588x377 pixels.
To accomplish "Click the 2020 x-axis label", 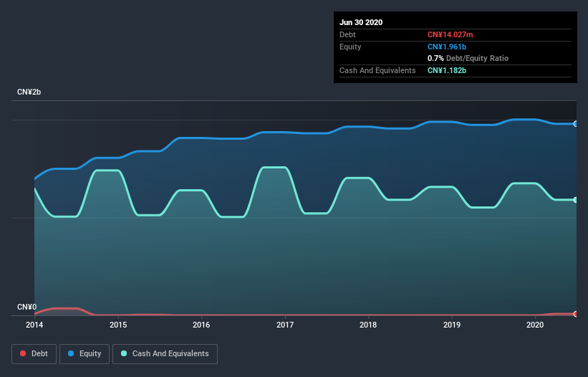I will click(x=535, y=325).
